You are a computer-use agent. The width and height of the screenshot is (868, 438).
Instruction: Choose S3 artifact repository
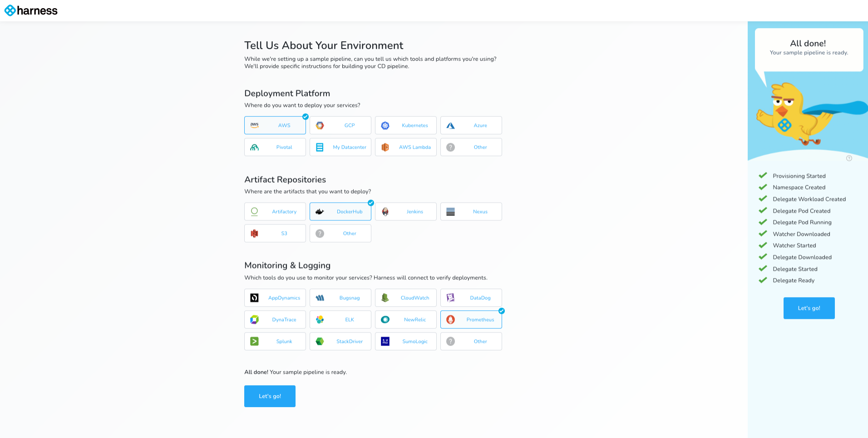tap(275, 234)
